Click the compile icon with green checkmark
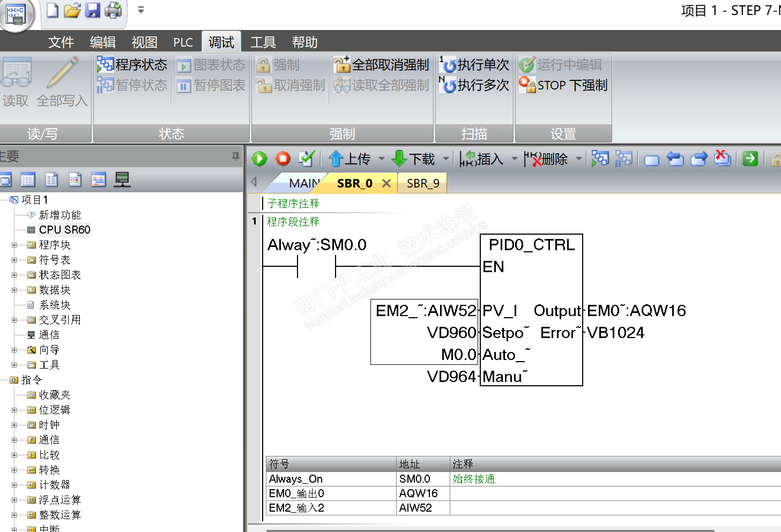Screen dimensions: 781x532 click(x=307, y=159)
